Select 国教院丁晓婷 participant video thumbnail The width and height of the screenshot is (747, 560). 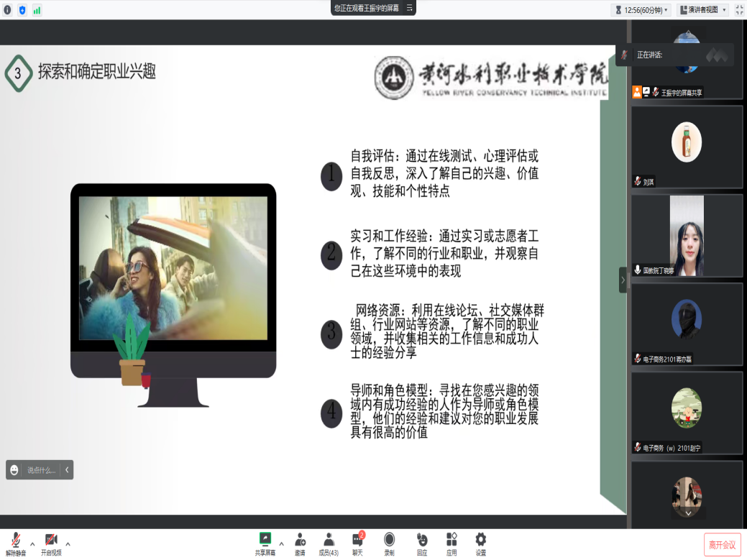point(687,235)
